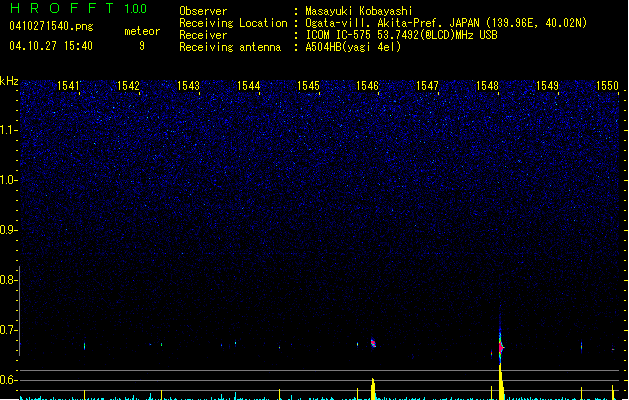Select the 1543 time marker
The height and width of the screenshot is (400, 629).
coord(189,87)
